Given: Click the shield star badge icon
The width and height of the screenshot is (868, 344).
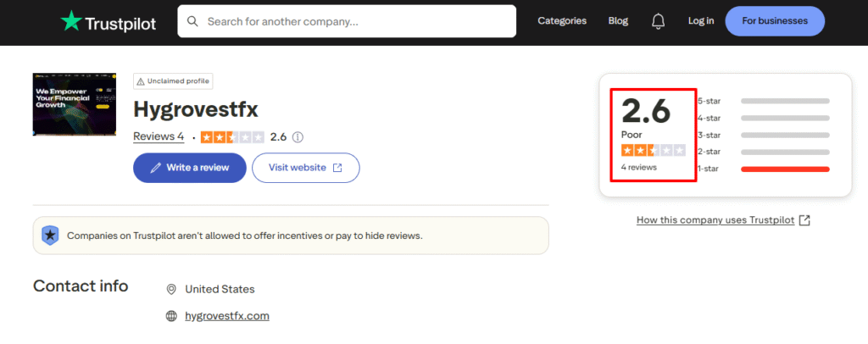Looking at the screenshot, I should point(50,236).
